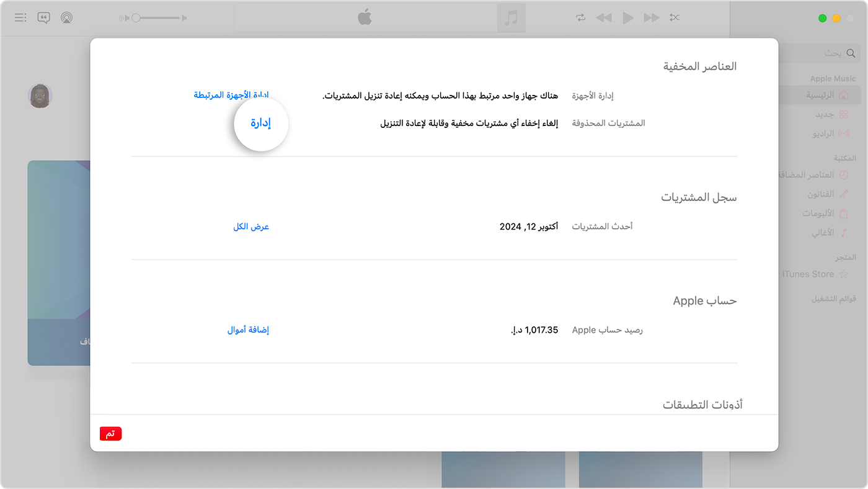Click the قوائم التشغيل sidebar heading
The image size is (868, 489).
pos(834,298)
